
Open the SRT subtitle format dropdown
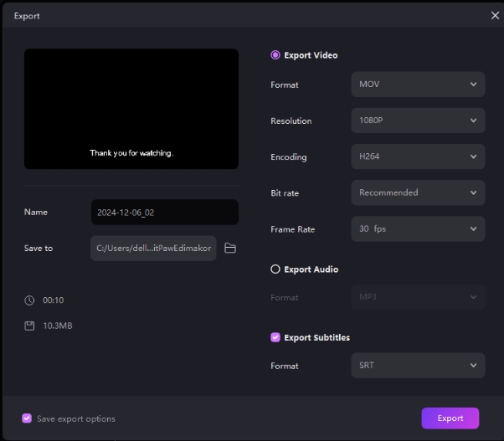(417, 366)
